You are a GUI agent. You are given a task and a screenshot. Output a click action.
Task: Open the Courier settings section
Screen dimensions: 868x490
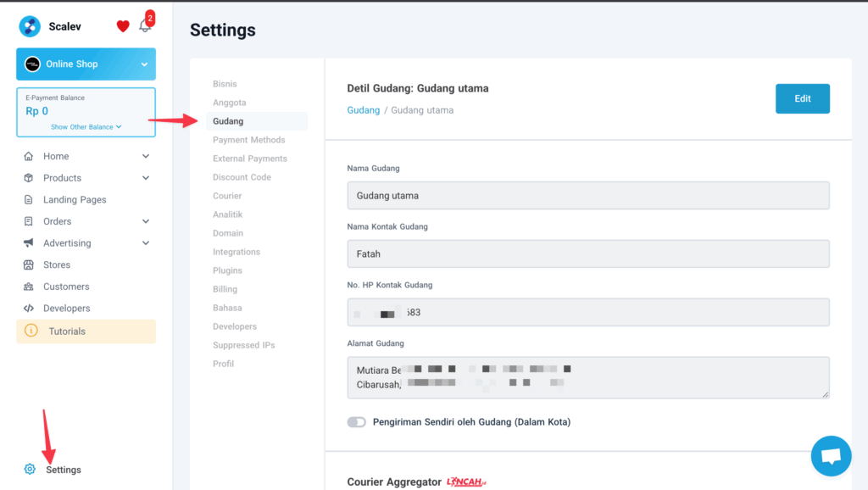click(x=227, y=196)
